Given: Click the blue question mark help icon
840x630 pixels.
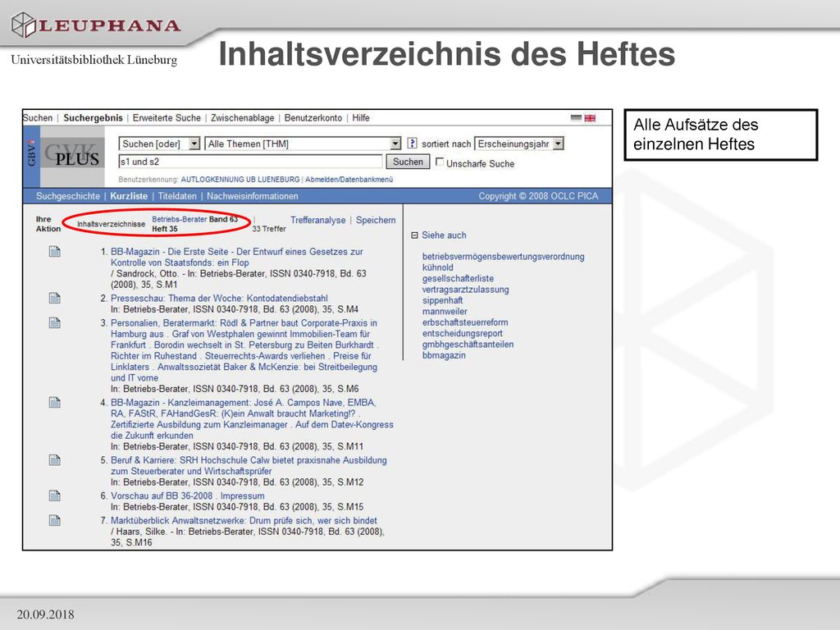Looking at the screenshot, I should pyautogui.click(x=412, y=143).
